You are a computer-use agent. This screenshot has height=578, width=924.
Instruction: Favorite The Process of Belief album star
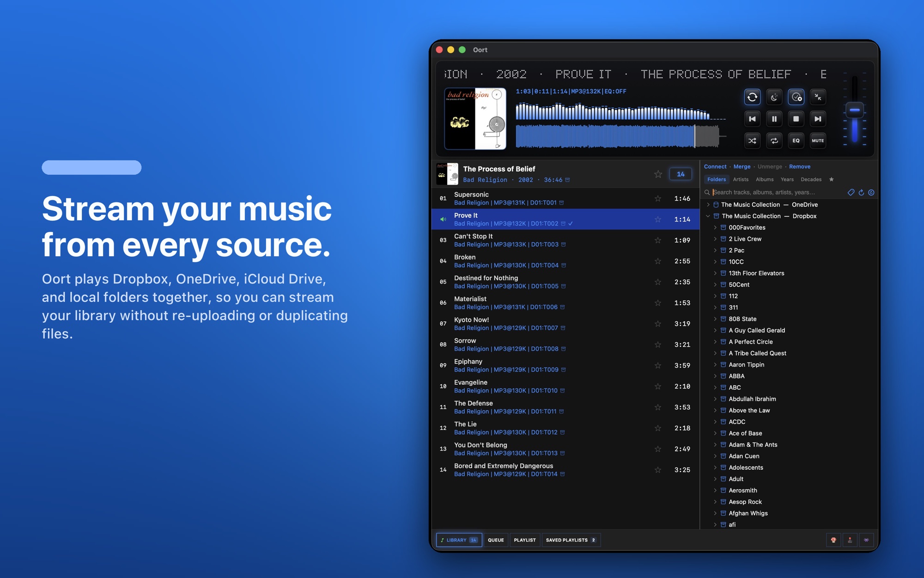coord(658,174)
